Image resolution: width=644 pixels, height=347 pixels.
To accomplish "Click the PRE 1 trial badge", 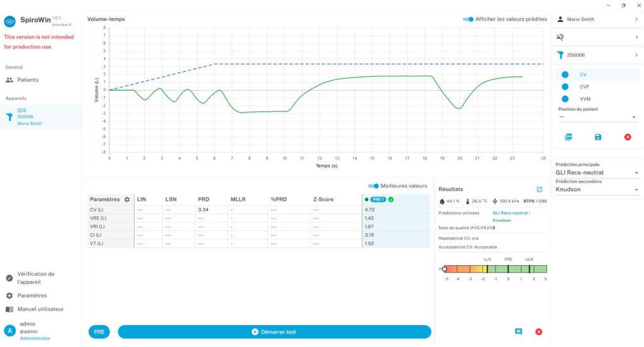I will pyautogui.click(x=378, y=200).
